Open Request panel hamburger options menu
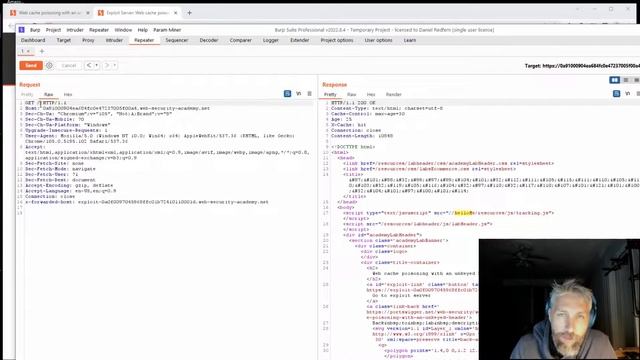The image size is (640, 360). pyautogui.click(x=309, y=94)
